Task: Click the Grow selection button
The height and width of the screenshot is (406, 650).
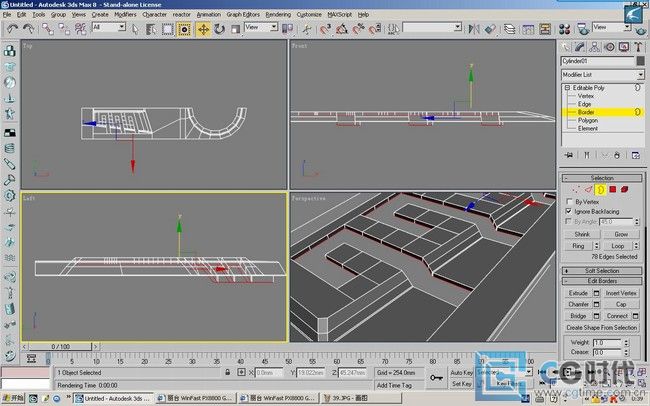Action: [x=621, y=234]
